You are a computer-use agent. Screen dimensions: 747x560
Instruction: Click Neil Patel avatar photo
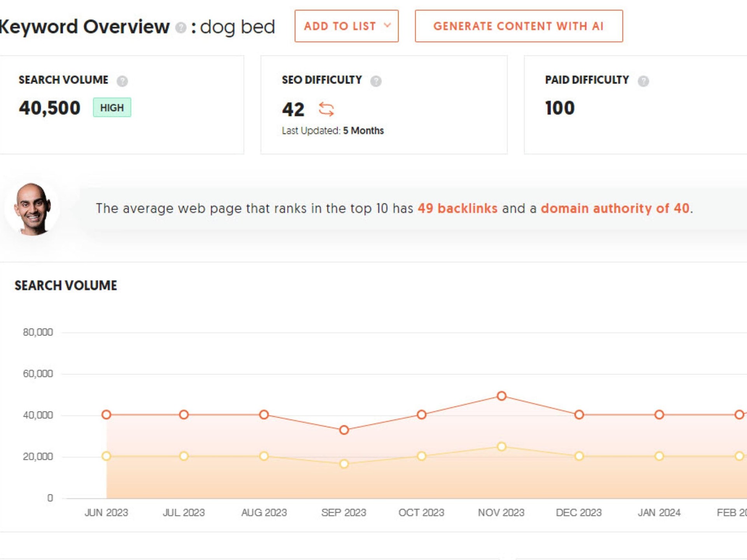click(33, 209)
